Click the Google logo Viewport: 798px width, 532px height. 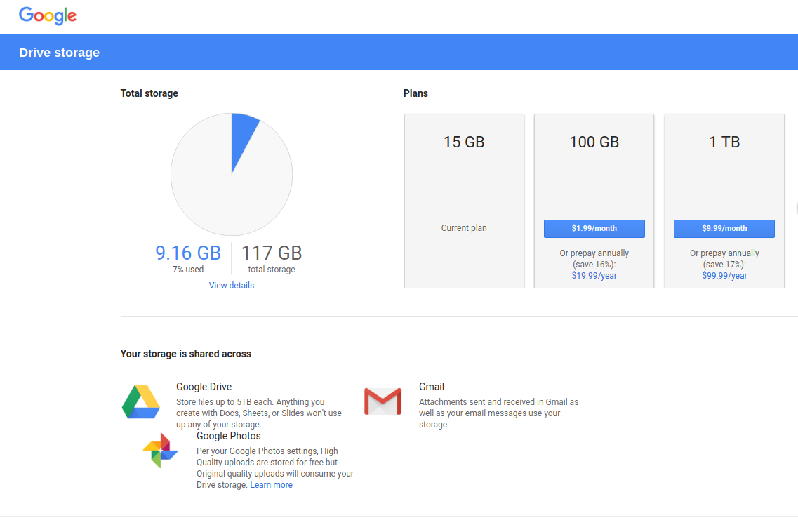pos(48,15)
